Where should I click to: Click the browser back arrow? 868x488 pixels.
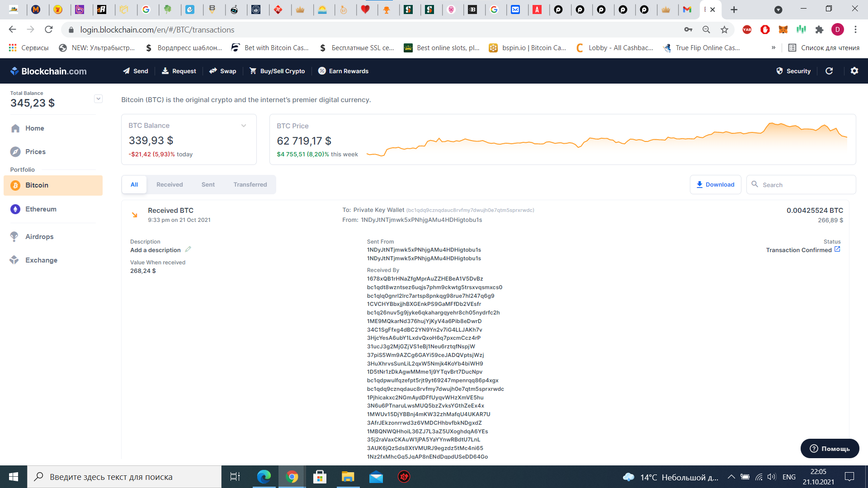tap(12, 29)
